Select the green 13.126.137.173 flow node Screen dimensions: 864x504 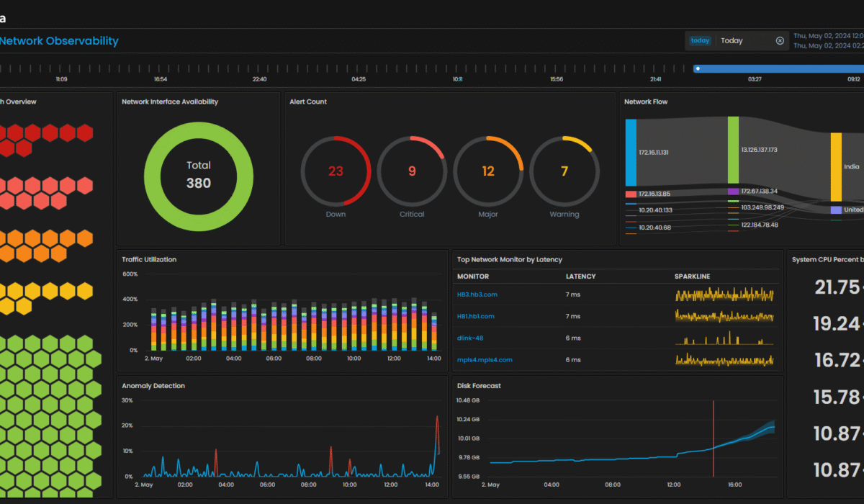pos(733,150)
